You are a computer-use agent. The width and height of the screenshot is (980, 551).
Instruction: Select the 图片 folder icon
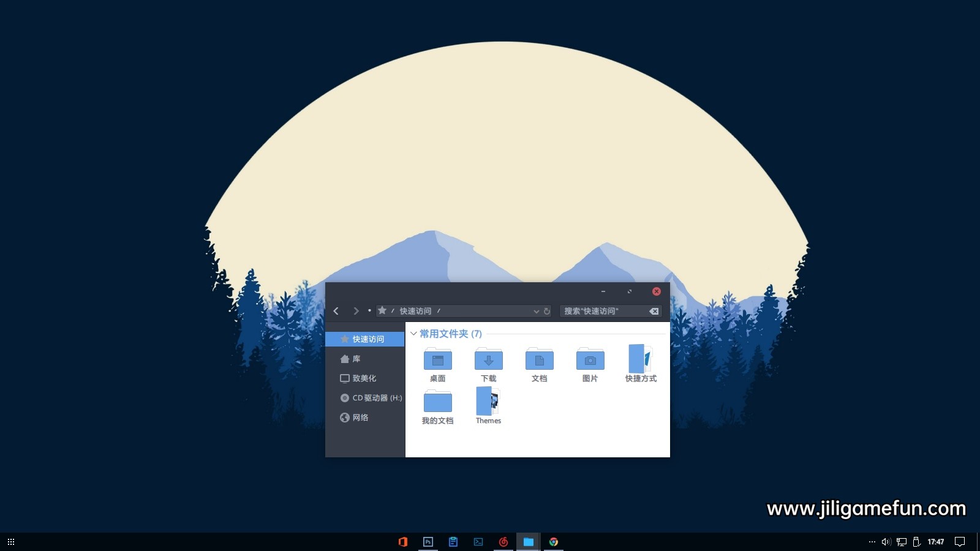(x=590, y=359)
